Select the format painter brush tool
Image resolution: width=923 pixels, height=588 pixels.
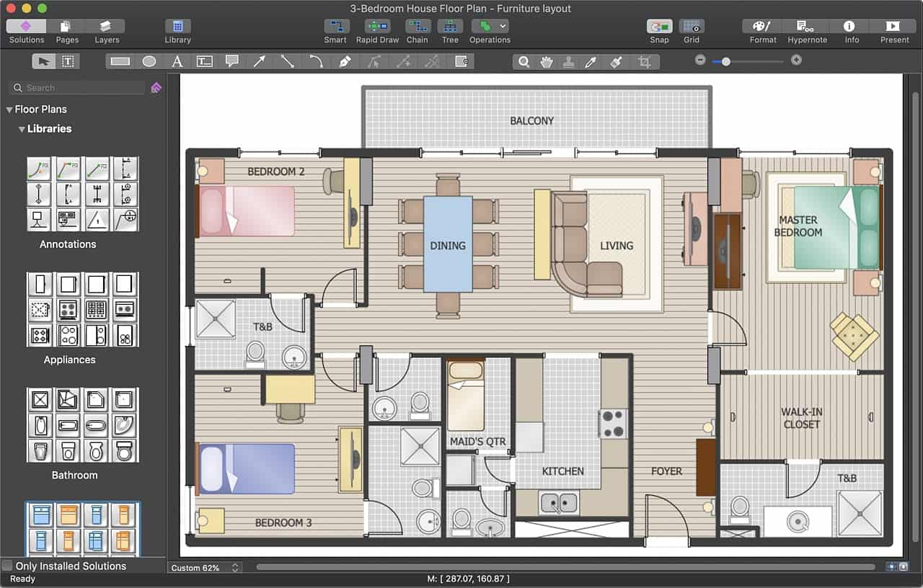coord(616,62)
